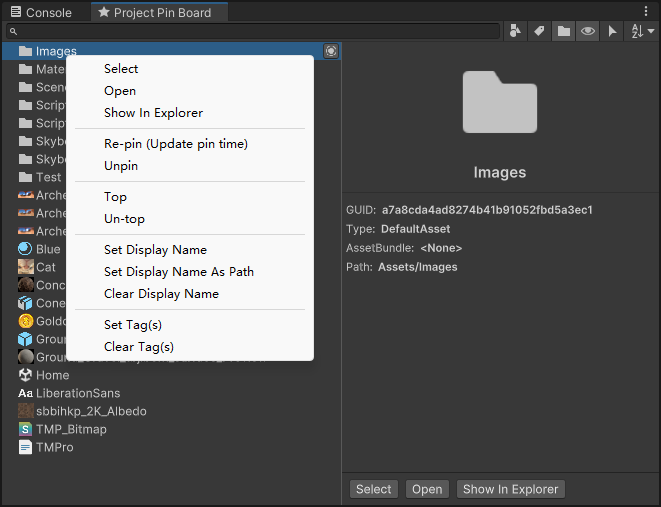
Task: Select the TMPro row
Action: 172,447
